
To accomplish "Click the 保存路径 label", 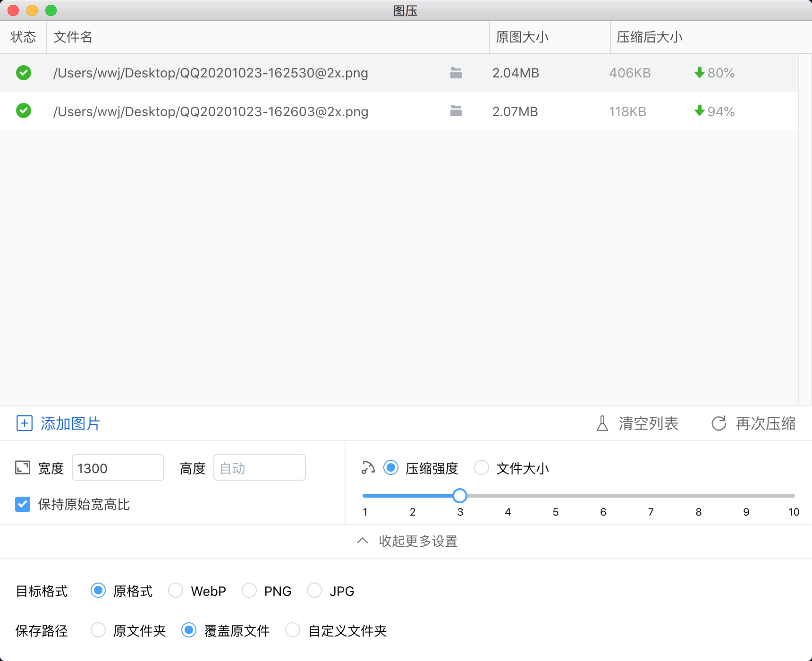I will tap(42, 631).
